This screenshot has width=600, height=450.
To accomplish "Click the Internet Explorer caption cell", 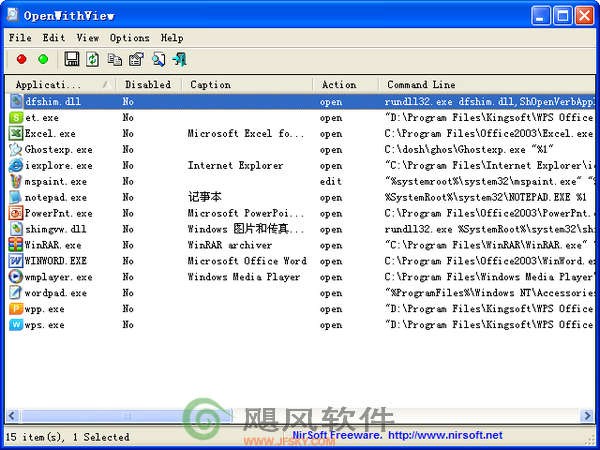I will click(x=236, y=165).
